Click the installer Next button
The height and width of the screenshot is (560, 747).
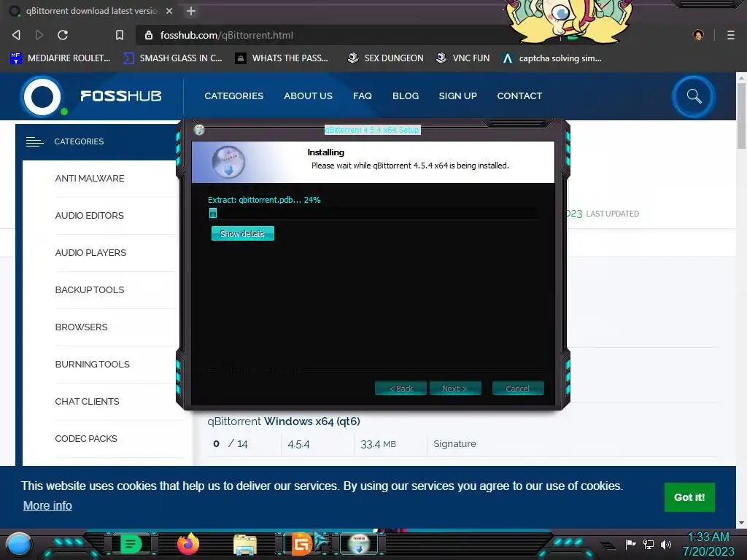[455, 388]
